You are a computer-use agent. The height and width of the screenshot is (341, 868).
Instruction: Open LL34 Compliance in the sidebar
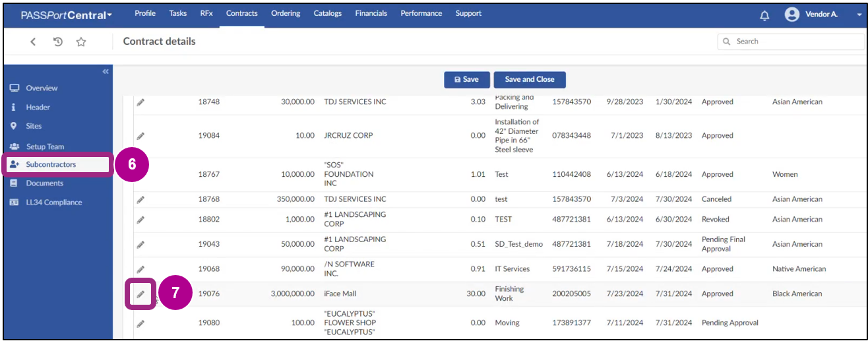pos(53,202)
